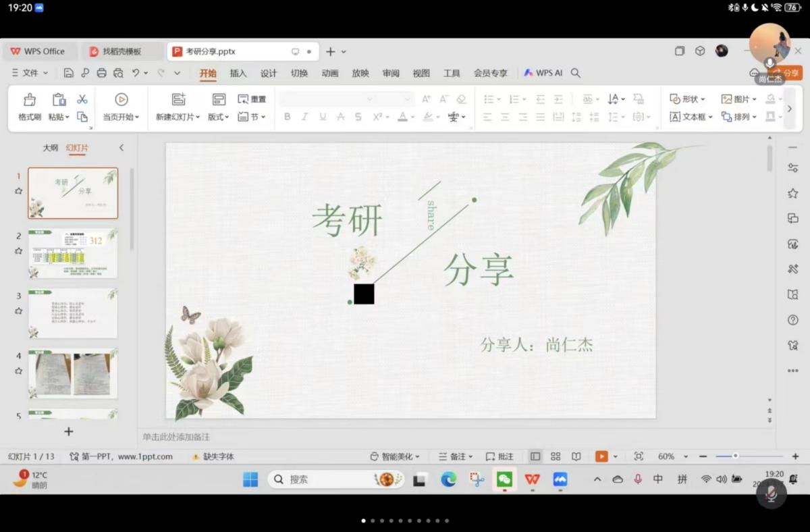
Task: Click the missing fonts (缺失字体) warning
Action: pyautogui.click(x=213, y=456)
